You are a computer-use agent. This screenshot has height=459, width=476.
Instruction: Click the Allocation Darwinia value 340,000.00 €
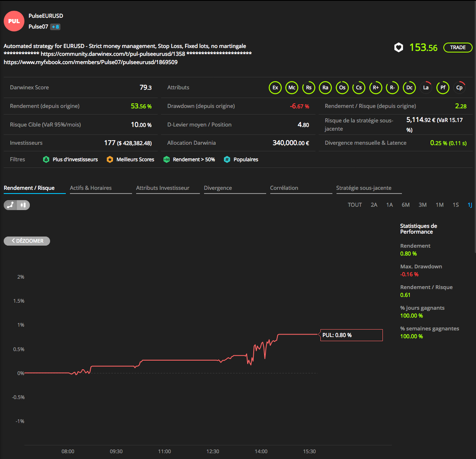(291, 143)
